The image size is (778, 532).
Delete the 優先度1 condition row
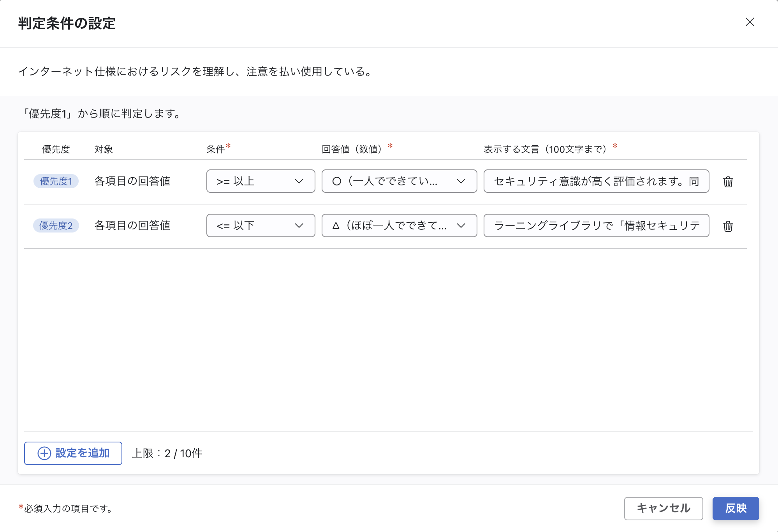point(728,181)
